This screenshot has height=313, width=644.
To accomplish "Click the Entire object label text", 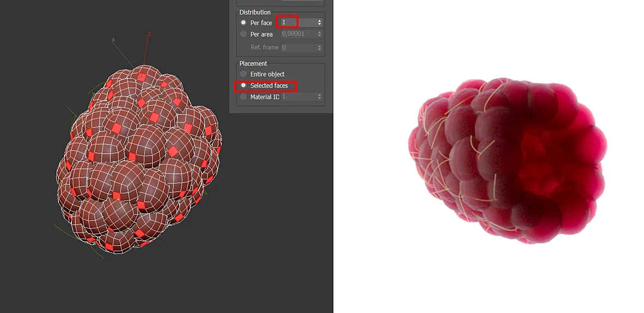I will [267, 74].
